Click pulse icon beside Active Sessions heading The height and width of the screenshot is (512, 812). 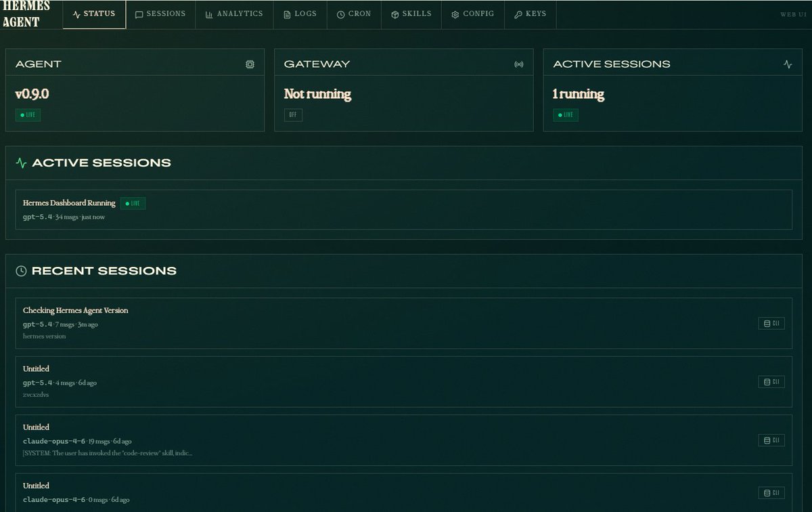coord(22,163)
